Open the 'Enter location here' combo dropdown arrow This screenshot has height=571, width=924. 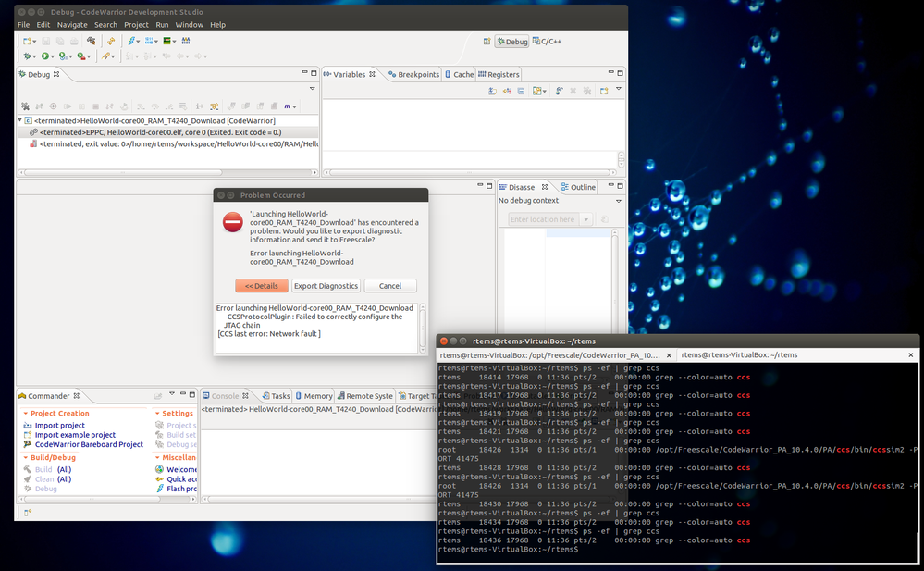point(585,219)
